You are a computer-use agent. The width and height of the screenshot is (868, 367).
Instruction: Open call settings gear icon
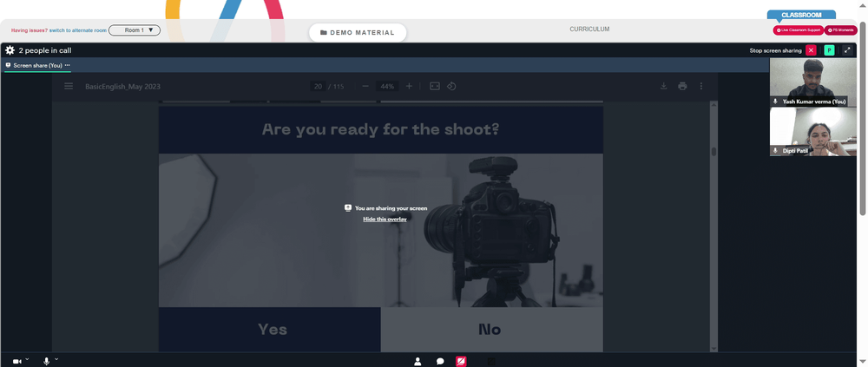point(10,50)
